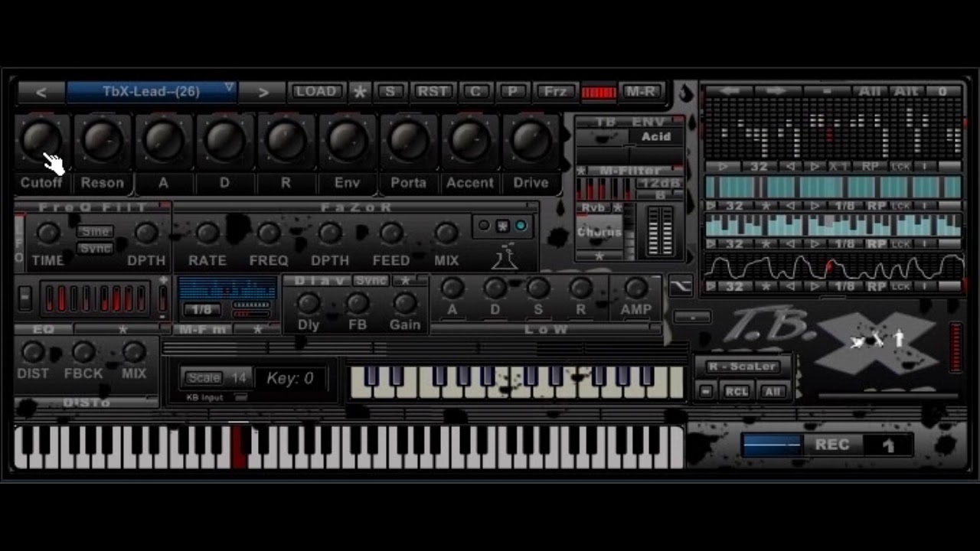Screen dimensions: 980x551
Task: Click the star next to the EQ tab
Action: (x=122, y=330)
